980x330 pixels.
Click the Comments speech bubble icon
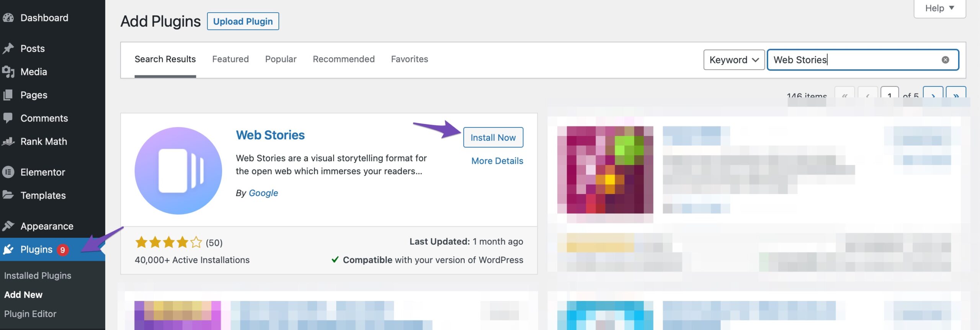click(8, 118)
